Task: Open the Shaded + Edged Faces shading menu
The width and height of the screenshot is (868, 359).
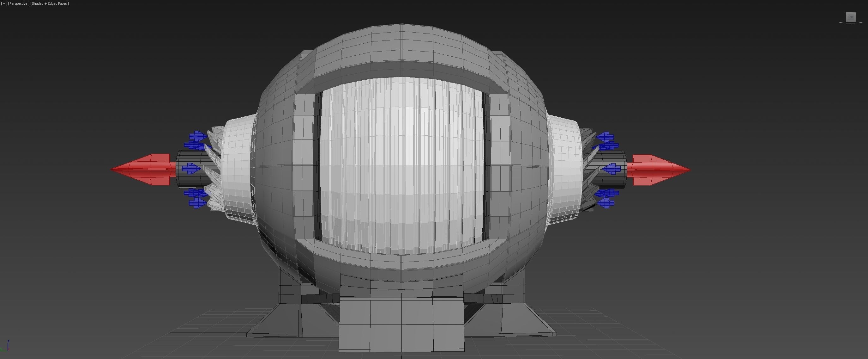Action: pos(50,3)
